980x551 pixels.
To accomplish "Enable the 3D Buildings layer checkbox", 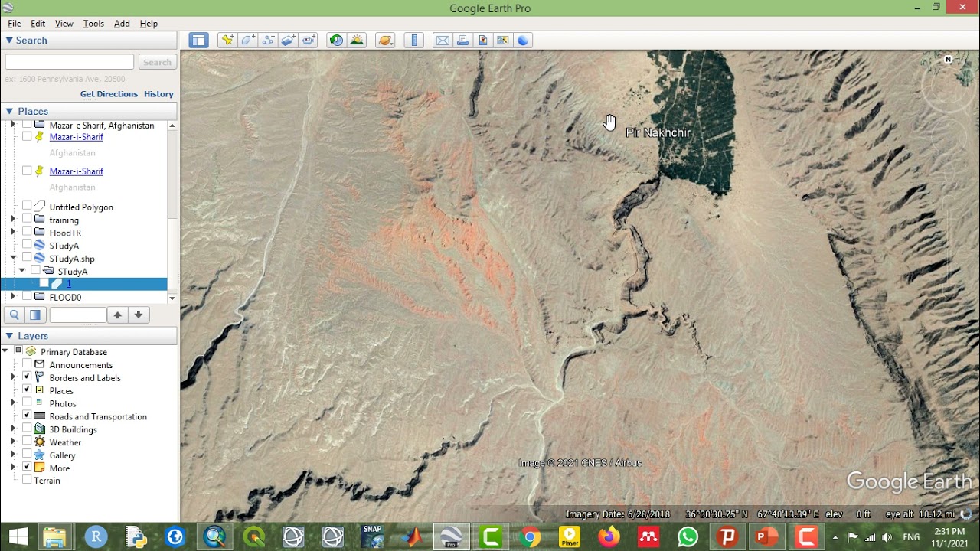I will 27,429.
